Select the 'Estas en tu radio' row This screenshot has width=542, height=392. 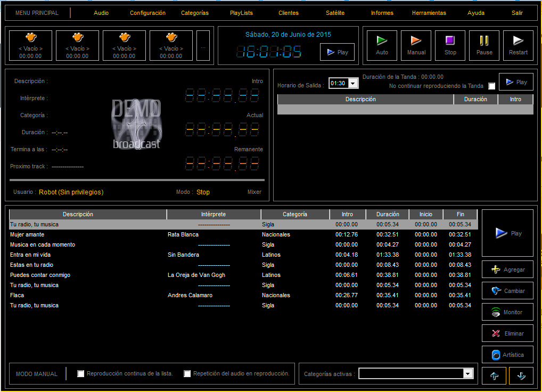click(x=243, y=265)
